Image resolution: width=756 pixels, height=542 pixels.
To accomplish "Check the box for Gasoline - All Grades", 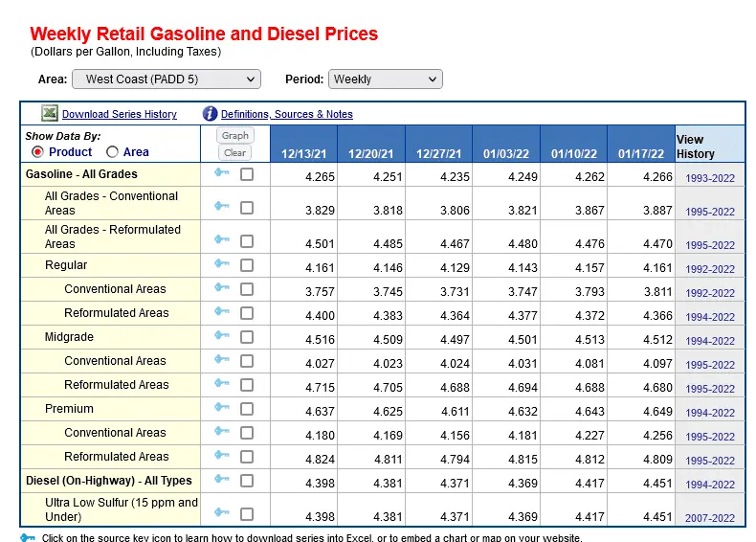I will click(247, 174).
